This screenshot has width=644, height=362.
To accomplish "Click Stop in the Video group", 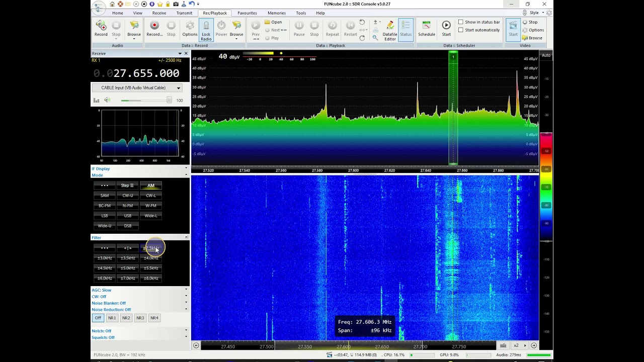I will [x=530, y=22].
